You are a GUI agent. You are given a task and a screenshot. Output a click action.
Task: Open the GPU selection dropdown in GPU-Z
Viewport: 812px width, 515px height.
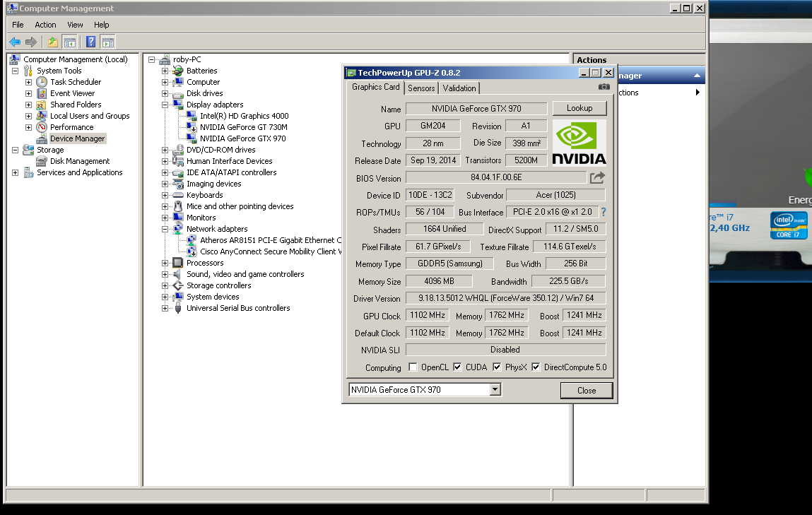495,389
